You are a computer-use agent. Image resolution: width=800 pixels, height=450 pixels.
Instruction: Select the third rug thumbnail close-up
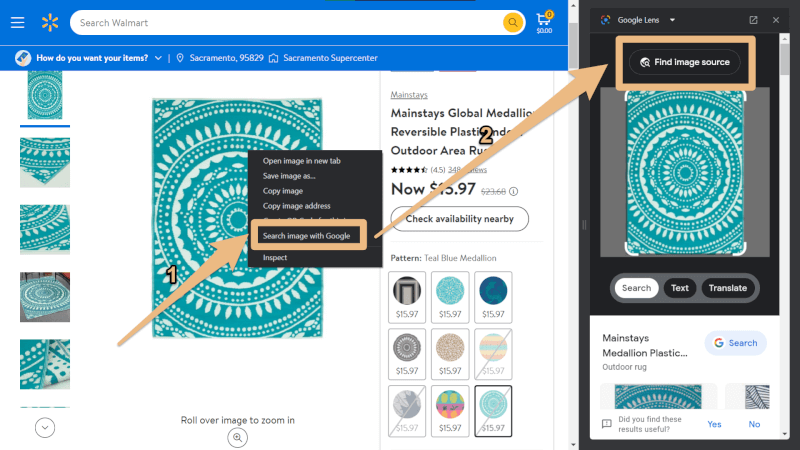pyautogui.click(x=45, y=230)
